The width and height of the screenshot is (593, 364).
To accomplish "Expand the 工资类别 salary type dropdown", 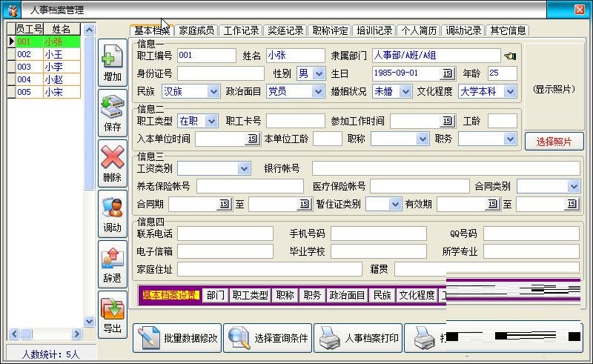I will pyautogui.click(x=245, y=168).
